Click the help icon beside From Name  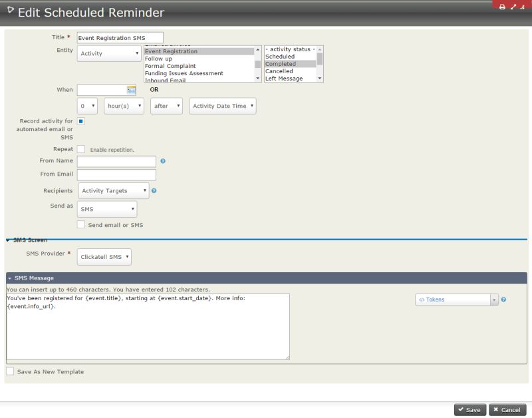tap(163, 161)
